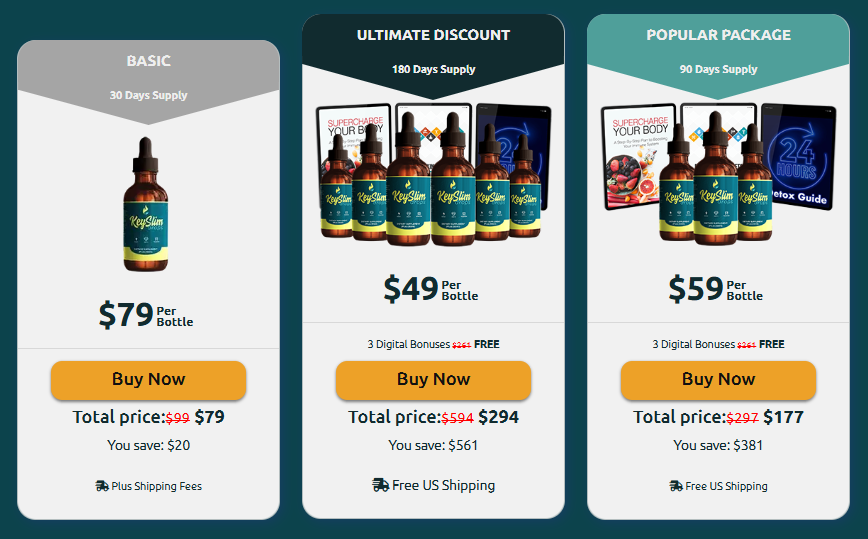The image size is (868, 539).
Task: Click Buy Now under Popular Package
Action: click(719, 380)
